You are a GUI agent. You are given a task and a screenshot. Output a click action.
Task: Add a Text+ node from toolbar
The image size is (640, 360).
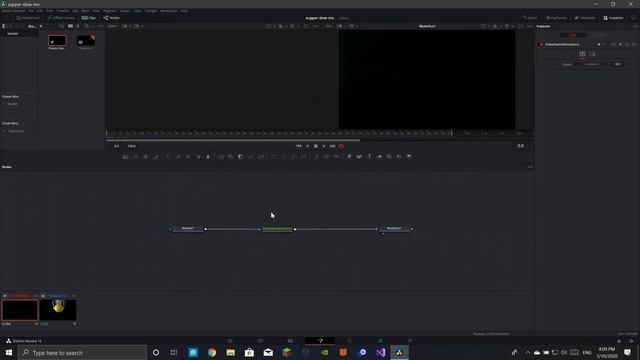point(146,157)
